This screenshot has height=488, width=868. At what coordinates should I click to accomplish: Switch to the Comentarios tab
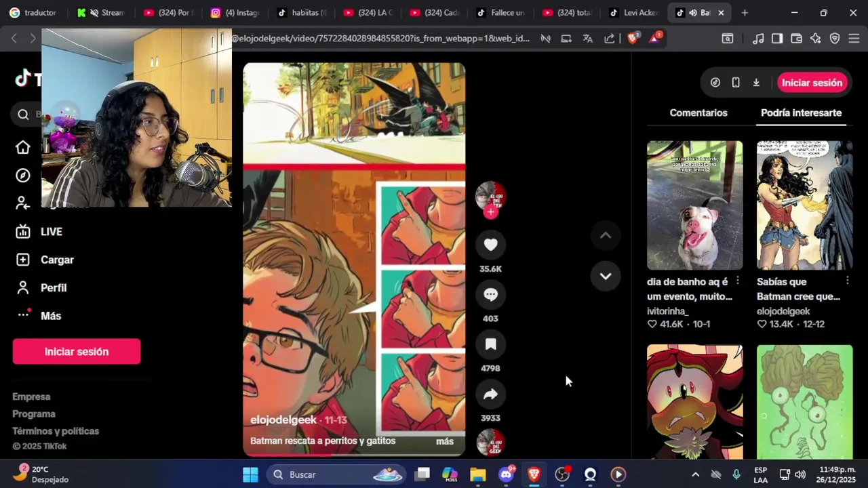pos(698,113)
